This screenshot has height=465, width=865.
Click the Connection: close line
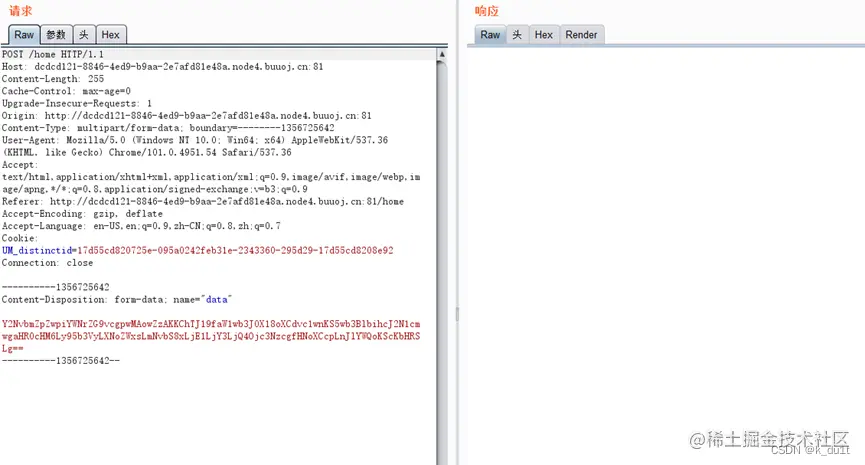pyautogui.click(x=47, y=263)
